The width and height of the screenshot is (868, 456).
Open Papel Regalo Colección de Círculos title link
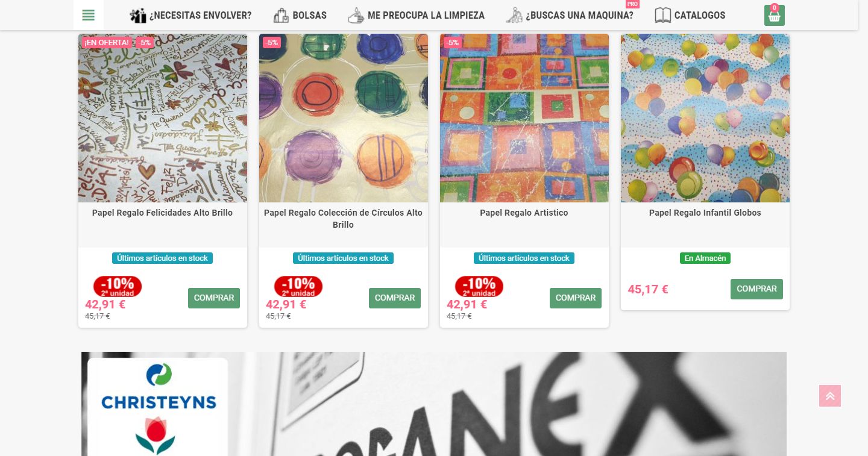pos(344,219)
